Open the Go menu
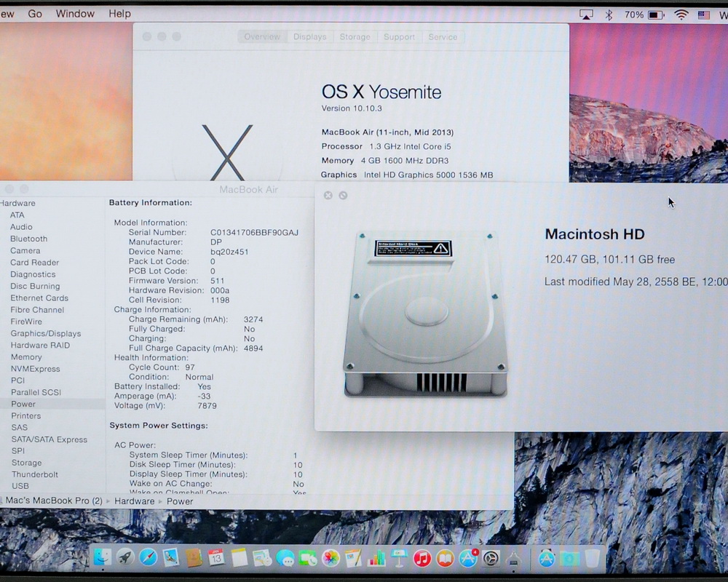This screenshot has width=728, height=582. click(35, 14)
